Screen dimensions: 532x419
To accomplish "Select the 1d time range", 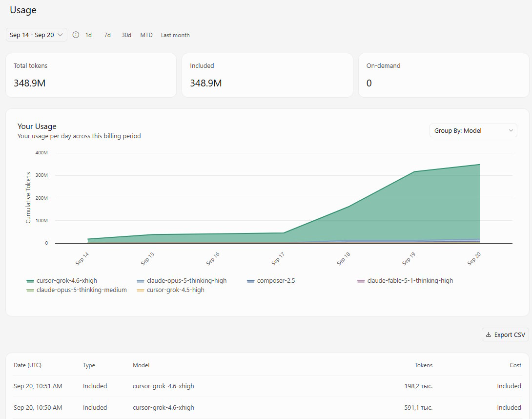I will point(88,35).
